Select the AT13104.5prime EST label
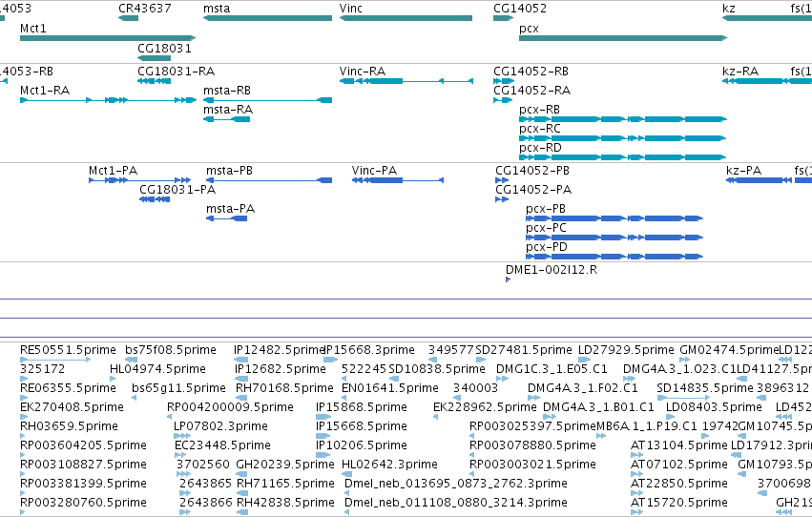The height and width of the screenshot is (517, 812). coord(679,445)
